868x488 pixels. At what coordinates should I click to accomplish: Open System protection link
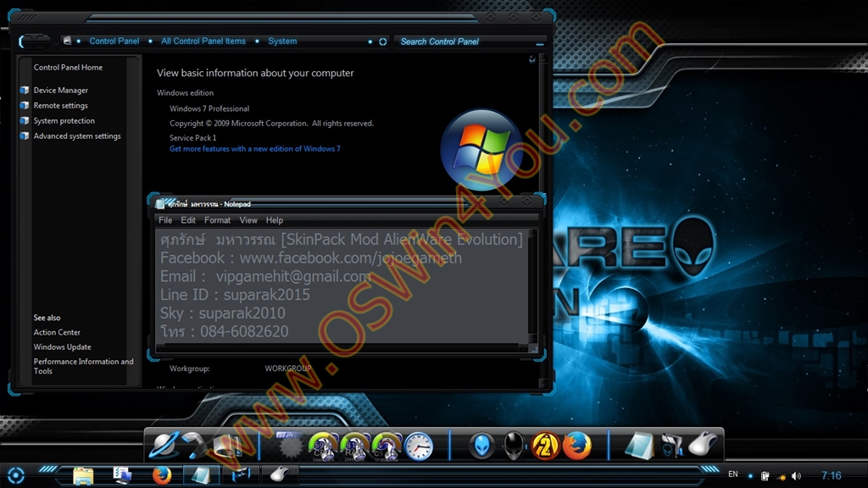(x=64, y=120)
